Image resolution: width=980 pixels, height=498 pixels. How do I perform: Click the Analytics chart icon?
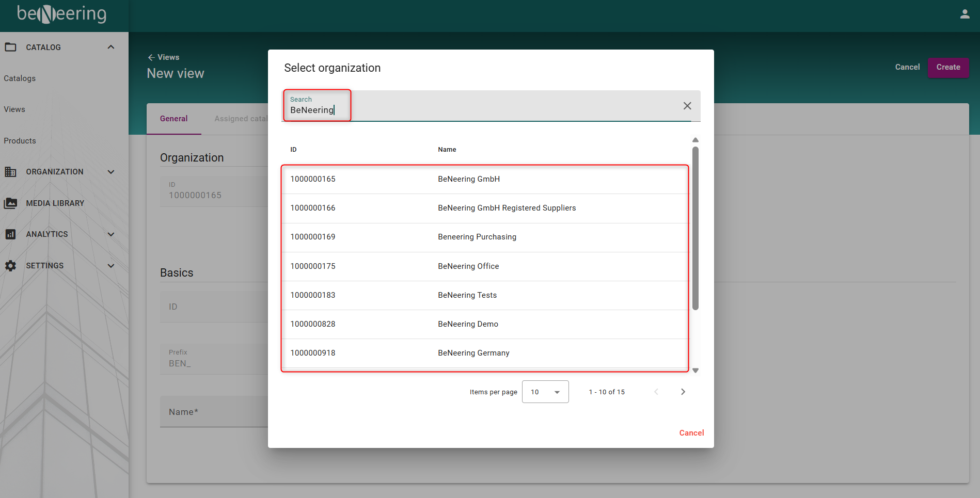pyautogui.click(x=10, y=234)
